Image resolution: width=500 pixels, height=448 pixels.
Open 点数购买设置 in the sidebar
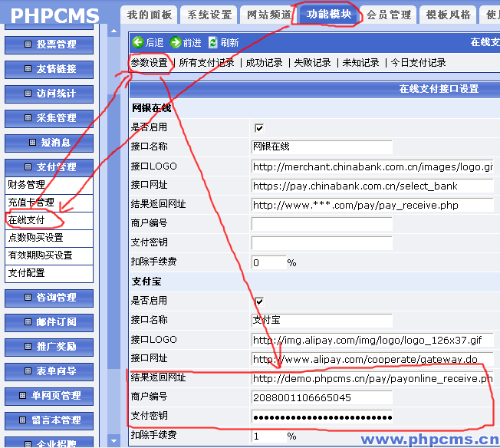pos(49,238)
